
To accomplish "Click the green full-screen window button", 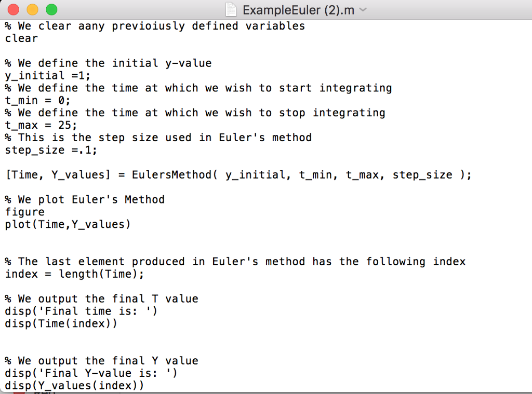I will coord(51,9).
